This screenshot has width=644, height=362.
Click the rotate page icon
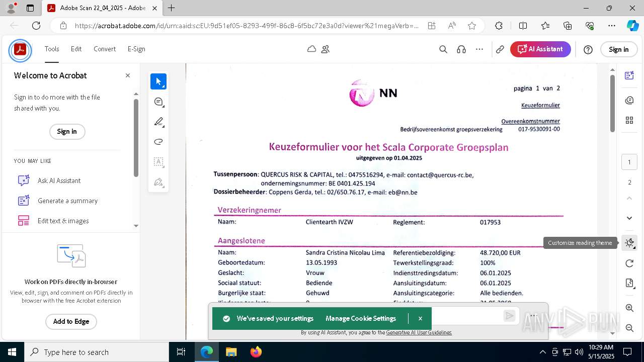click(629, 263)
